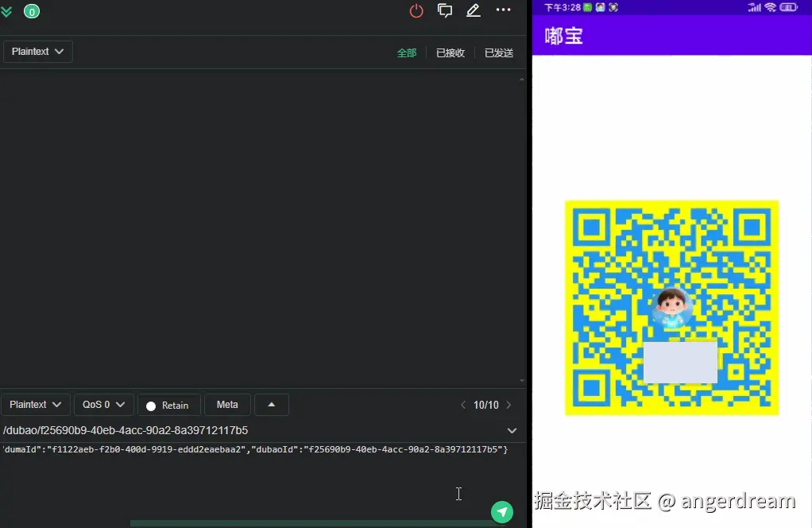
Task: Open the payload Plaintext dropdown near QoS
Action: [35, 405]
